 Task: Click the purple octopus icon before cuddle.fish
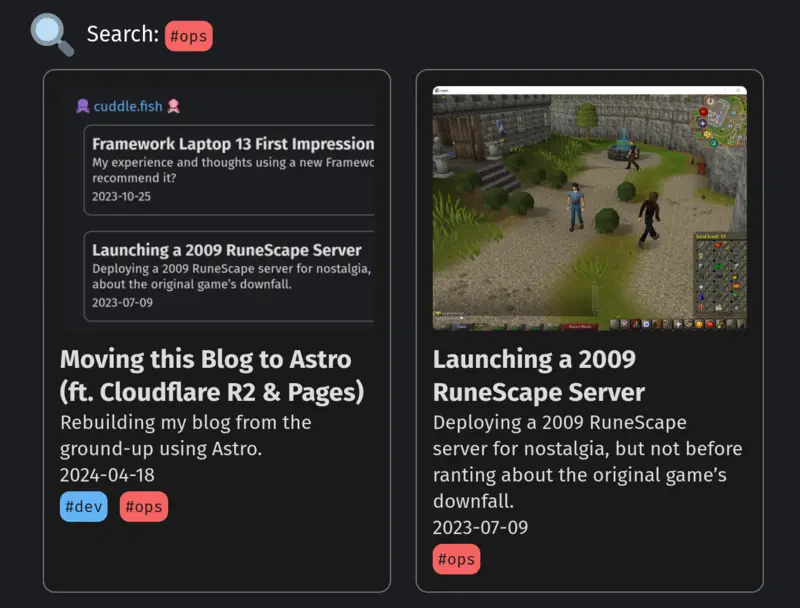pyautogui.click(x=83, y=106)
